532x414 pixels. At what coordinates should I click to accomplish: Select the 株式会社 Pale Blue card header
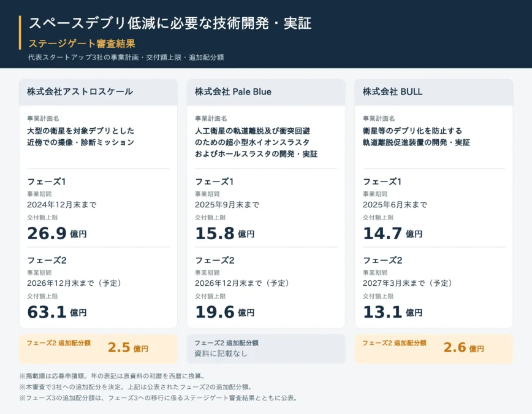point(266,92)
